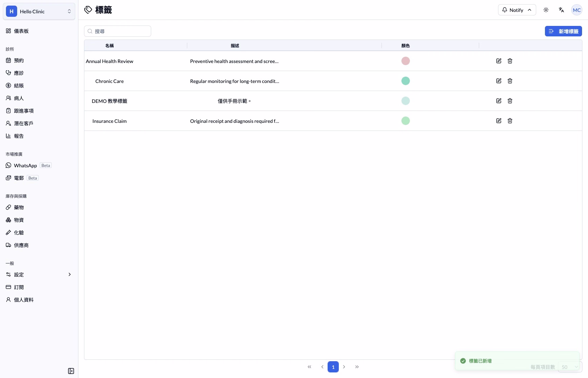Toggle light/dark theme sun icon
This screenshot has height=378, width=588.
pyautogui.click(x=546, y=10)
